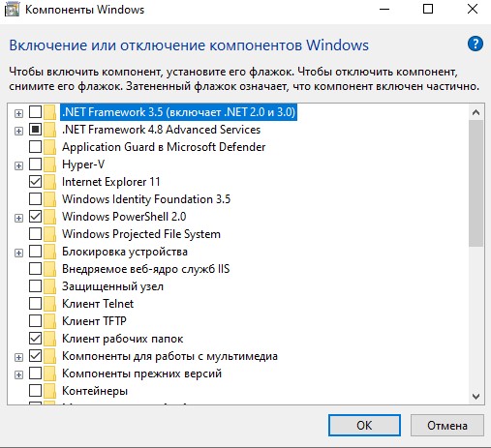This screenshot has width=491, height=448.
Task: Select the folder icon beside Internet Explorer 11
Action: coord(49,182)
